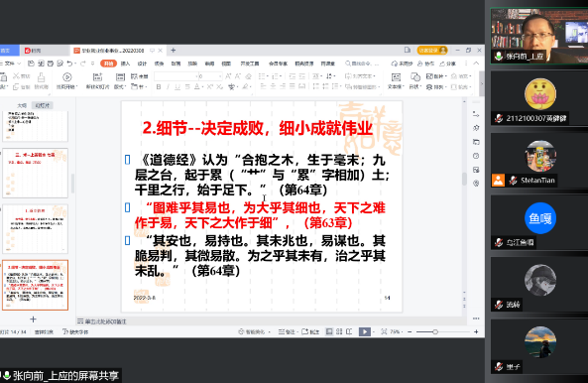Open the font name dropdown
Screen dimensions: 588x383
176,76
